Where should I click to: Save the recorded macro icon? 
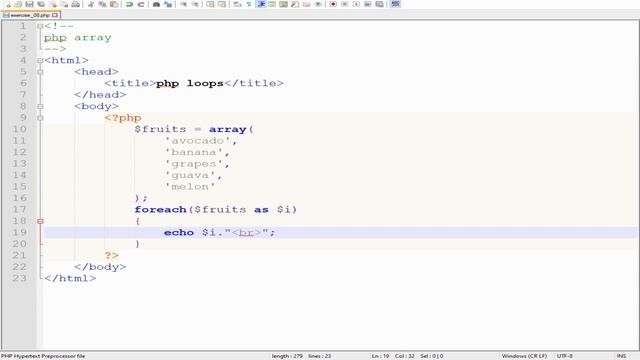pos(380,4)
